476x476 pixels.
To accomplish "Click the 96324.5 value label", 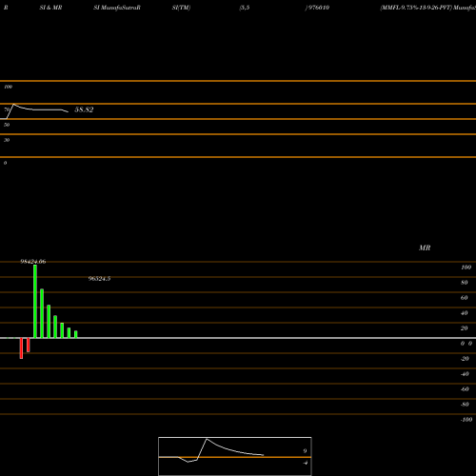I will coord(99,279).
